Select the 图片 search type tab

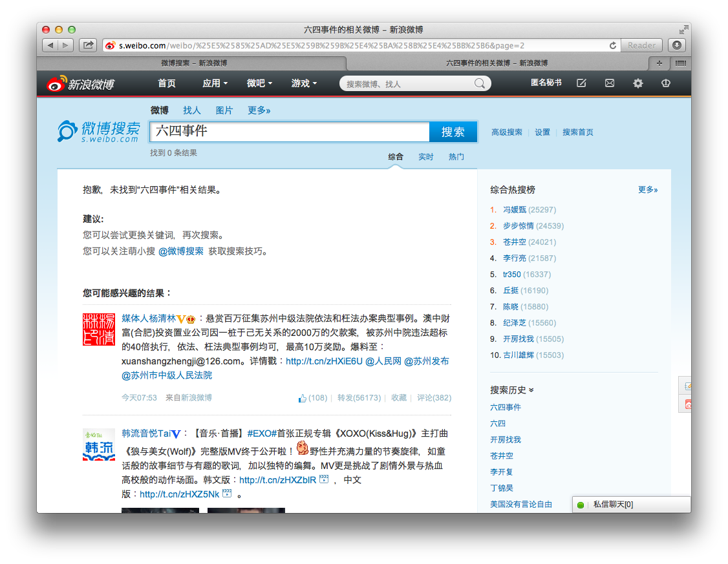(x=224, y=110)
